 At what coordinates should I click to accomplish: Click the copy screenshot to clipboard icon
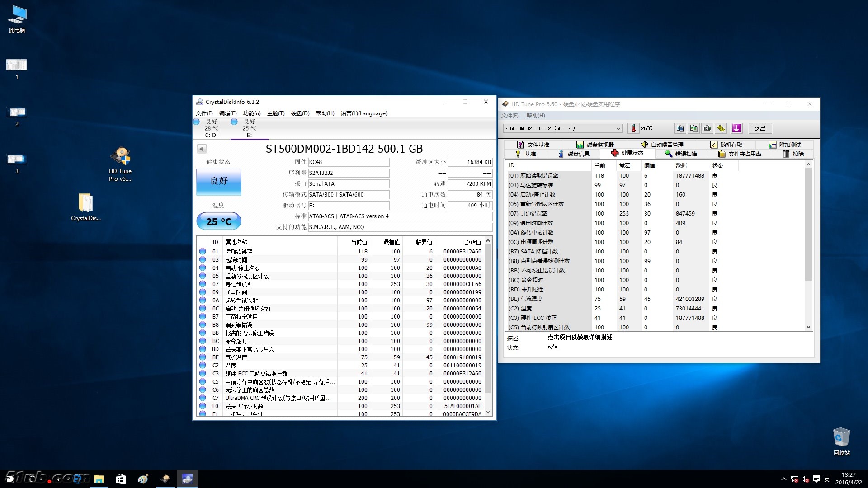(693, 128)
